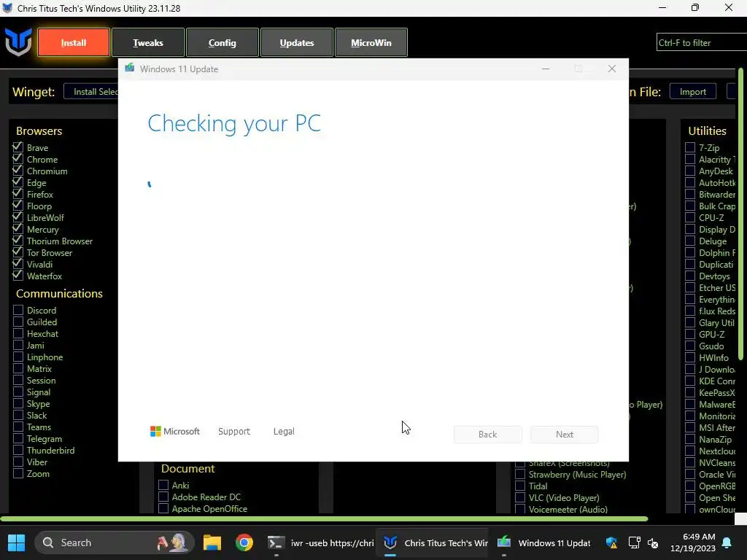Open the Config tab
Screen dimensions: 747x560
(x=222, y=42)
